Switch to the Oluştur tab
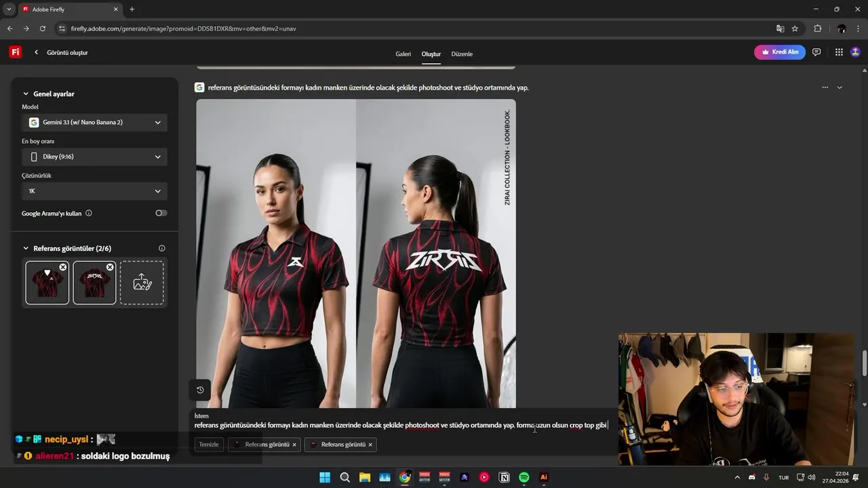868x488 pixels. [431, 54]
